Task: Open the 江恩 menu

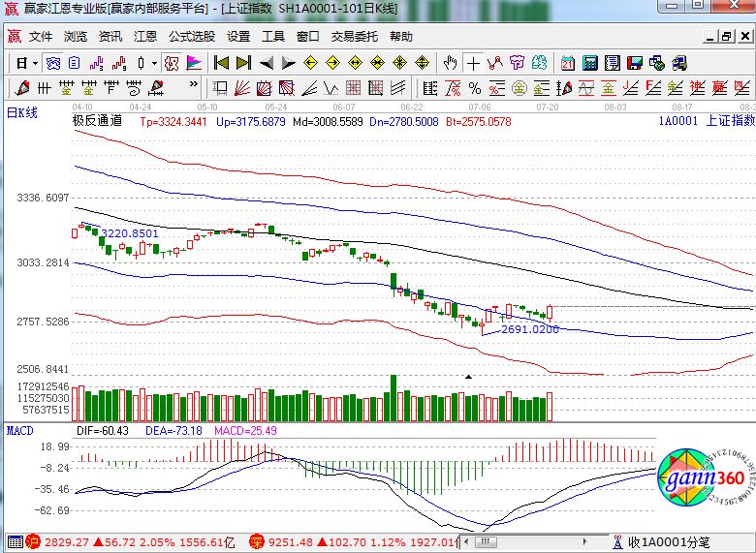Action: 144,37
